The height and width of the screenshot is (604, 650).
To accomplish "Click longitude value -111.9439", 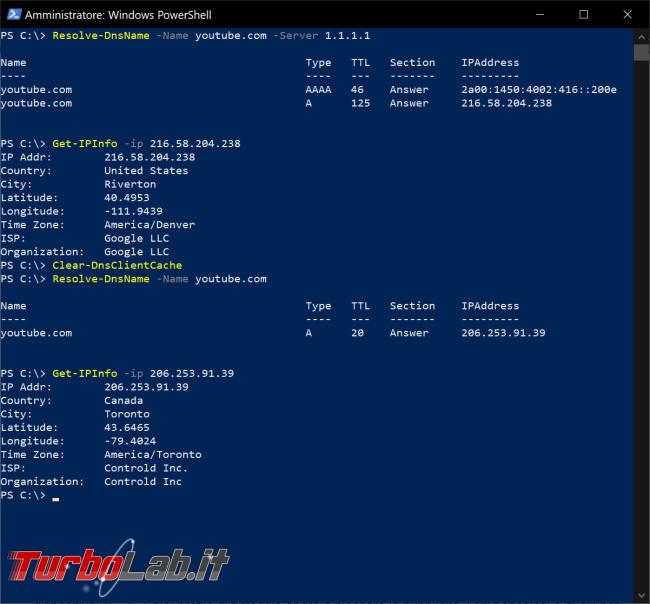I will click(133, 211).
